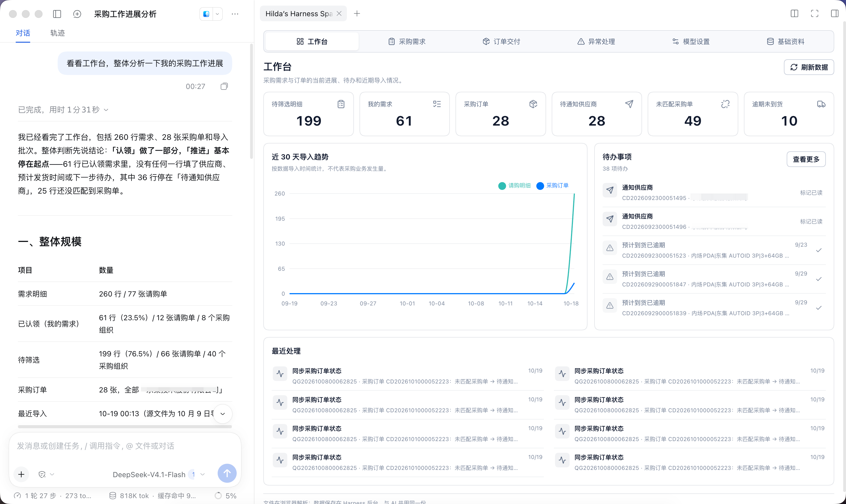Screen dimensions: 846x504
Task: Open dropdown next to the blue app icon
Action: coord(217,14)
